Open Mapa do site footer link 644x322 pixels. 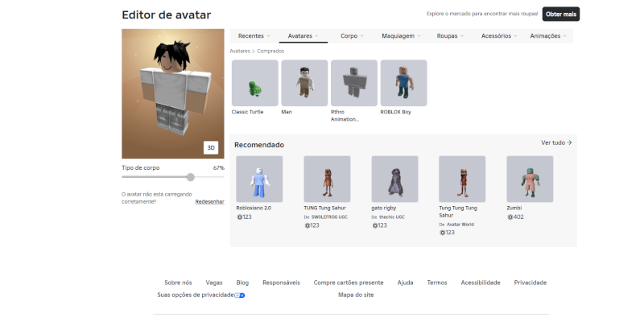356,295
